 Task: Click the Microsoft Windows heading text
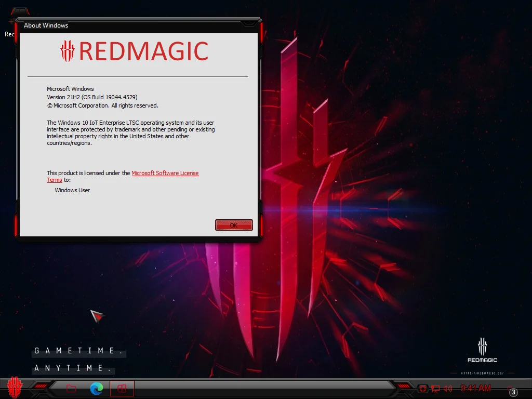point(70,89)
